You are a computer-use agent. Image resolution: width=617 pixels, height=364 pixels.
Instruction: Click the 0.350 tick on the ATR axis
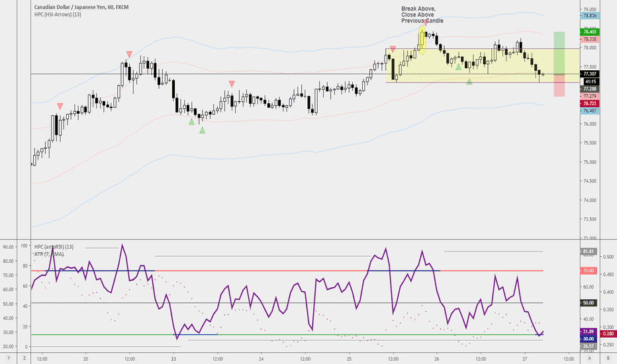[608, 310]
